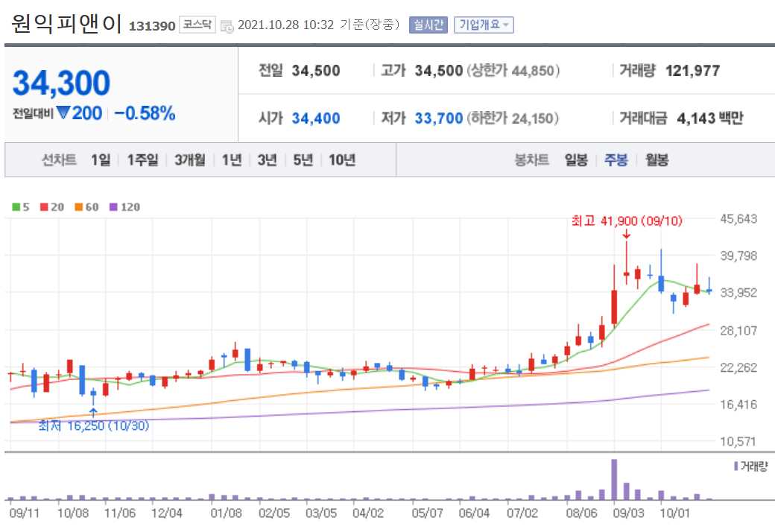Select the 5년 line chart period
The width and height of the screenshot is (775, 532).
point(303,159)
